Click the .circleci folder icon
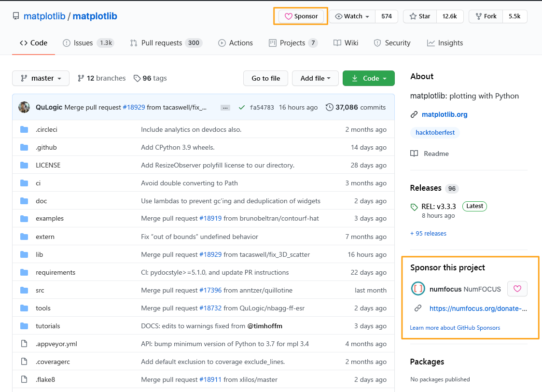This screenshot has height=392, width=542. point(24,130)
